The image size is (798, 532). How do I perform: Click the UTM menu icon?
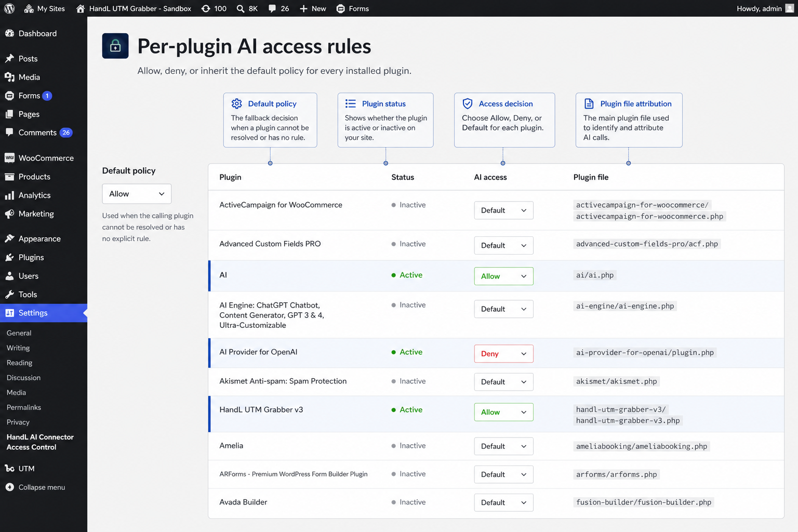click(x=9, y=469)
